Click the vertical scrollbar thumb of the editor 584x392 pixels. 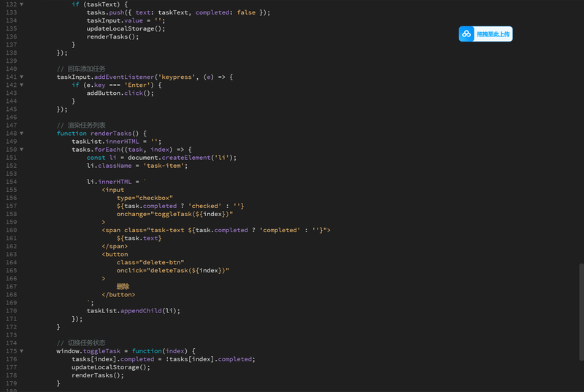coord(581,312)
